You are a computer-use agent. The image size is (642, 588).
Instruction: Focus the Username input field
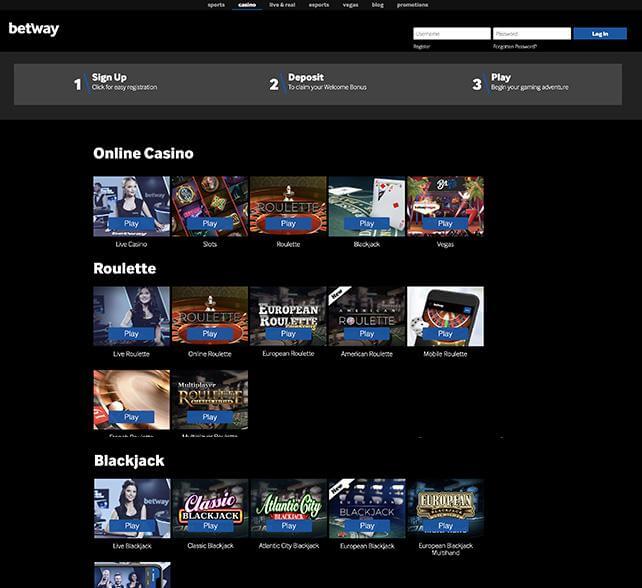452,34
